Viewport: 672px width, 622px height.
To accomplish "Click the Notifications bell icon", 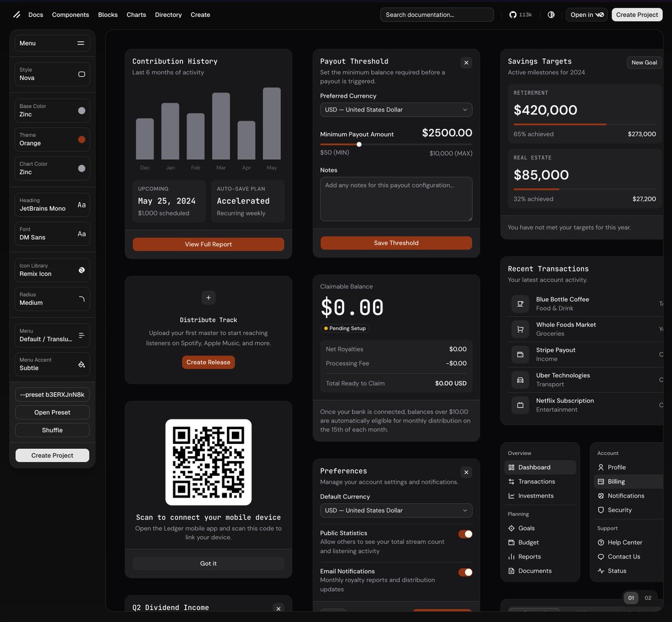I will (601, 496).
